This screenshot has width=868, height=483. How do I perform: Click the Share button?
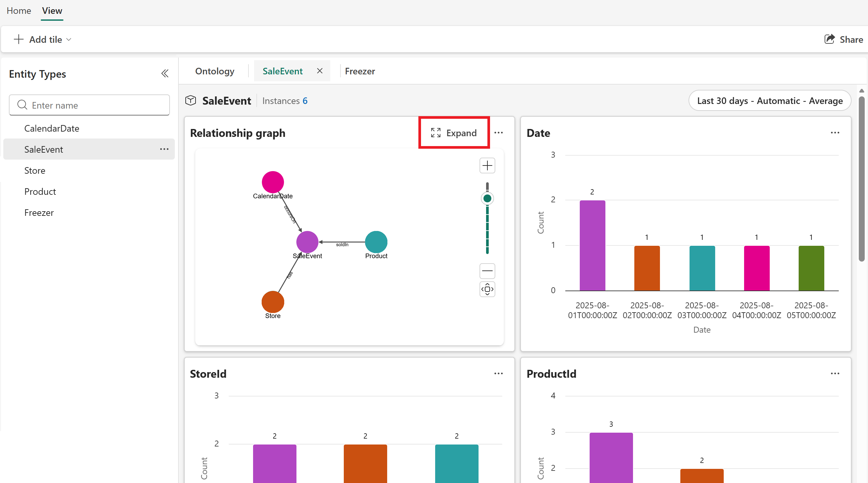pos(844,39)
